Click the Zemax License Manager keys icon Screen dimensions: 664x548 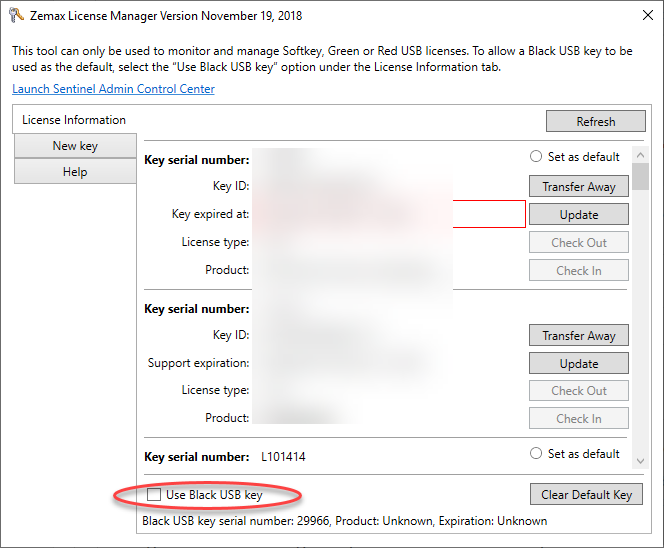[17, 16]
